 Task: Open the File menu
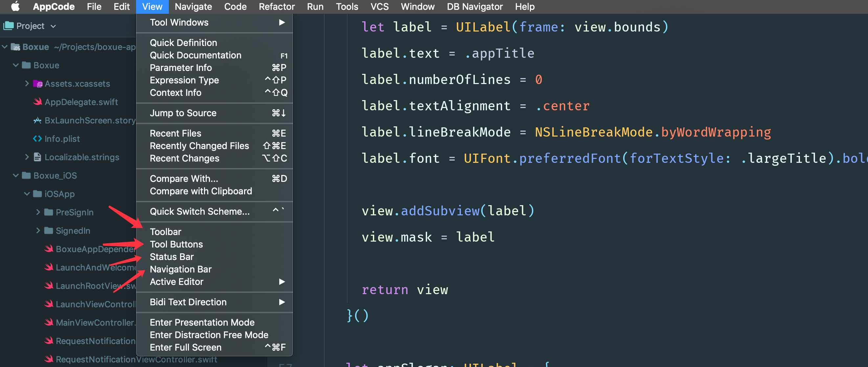(x=94, y=6)
